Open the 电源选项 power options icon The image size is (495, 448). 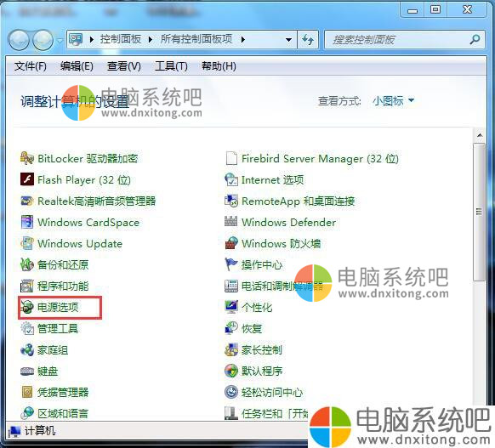27,307
